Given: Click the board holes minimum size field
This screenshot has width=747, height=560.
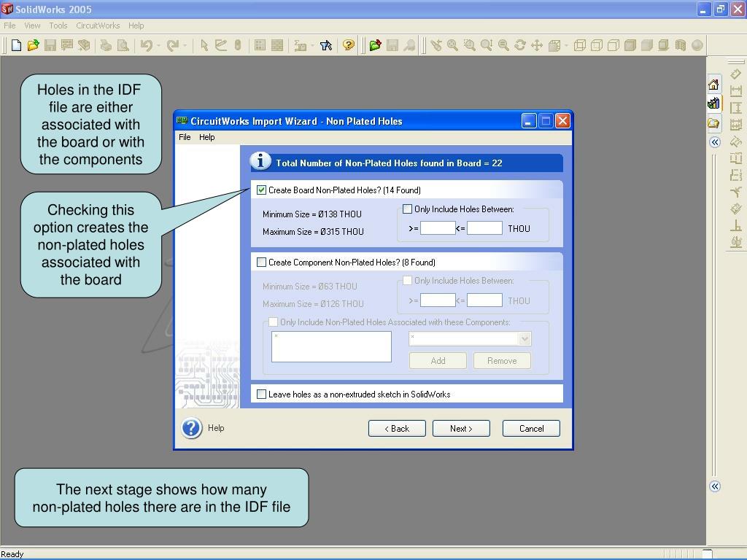Looking at the screenshot, I should (x=438, y=228).
